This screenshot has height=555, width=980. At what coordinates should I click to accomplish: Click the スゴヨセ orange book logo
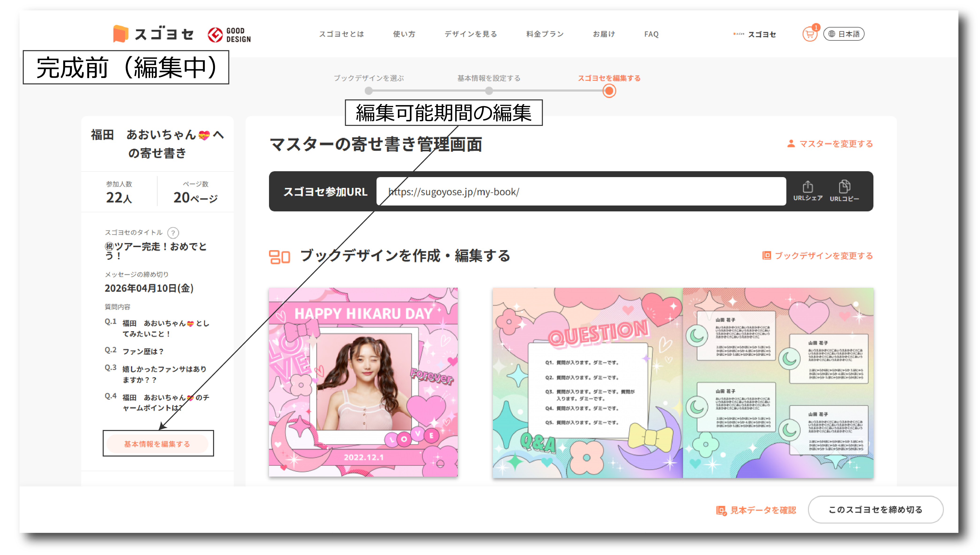click(x=121, y=34)
